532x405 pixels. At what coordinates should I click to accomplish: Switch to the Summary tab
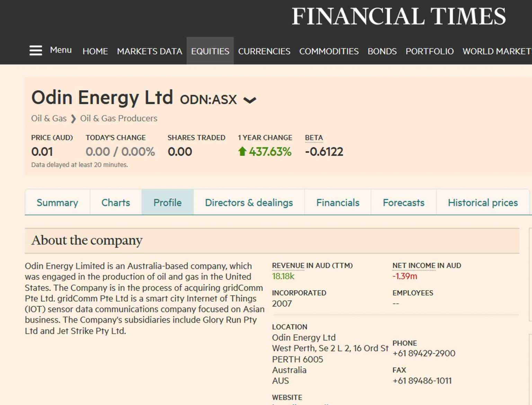pyautogui.click(x=57, y=203)
